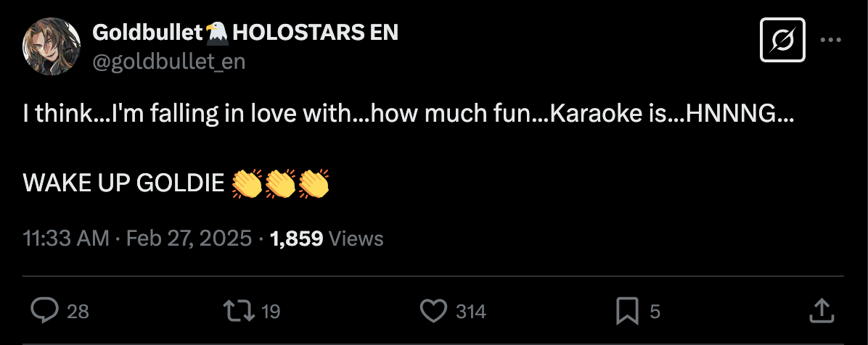Click the bookmark count 5
Viewport: 868px width, 345px height.
655,312
